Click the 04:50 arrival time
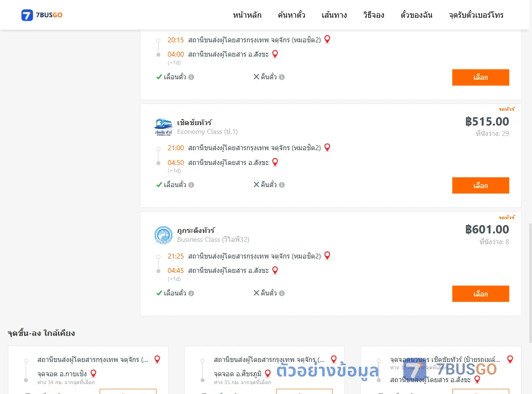 pyautogui.click(x=176, y=163)
